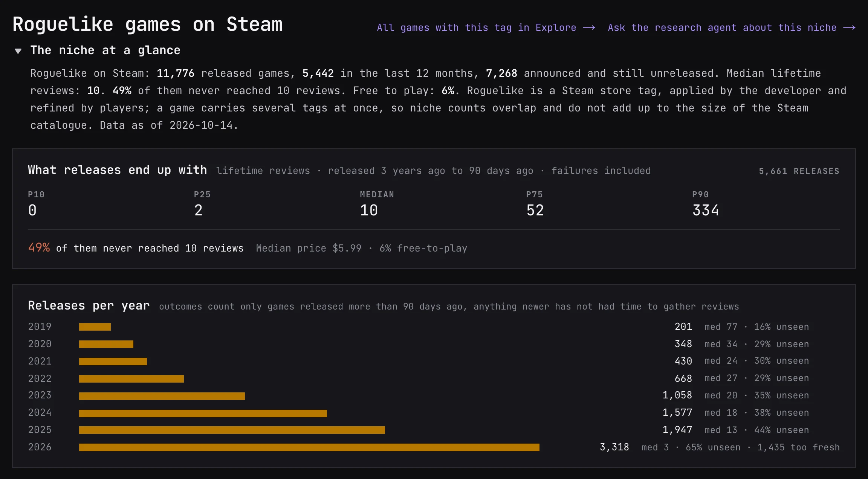
Task: Click the 'What releases end up with' heading
Action: click(x=118, y=170)
